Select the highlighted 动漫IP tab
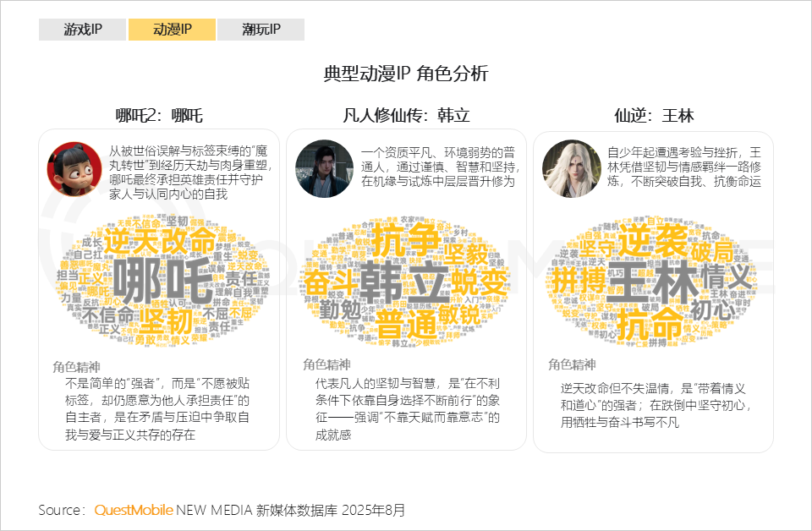The height and width of the screenshot is (531, 812). coord(172,30)
